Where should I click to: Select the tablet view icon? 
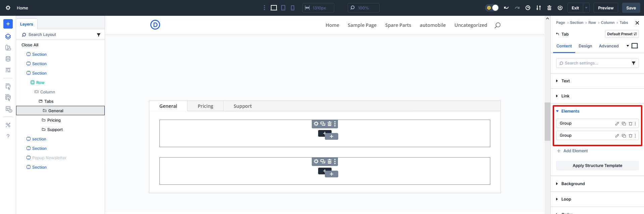pos(283,8)
